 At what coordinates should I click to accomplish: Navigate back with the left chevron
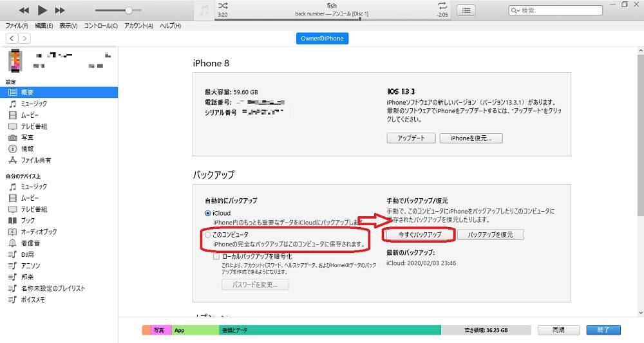12,39
